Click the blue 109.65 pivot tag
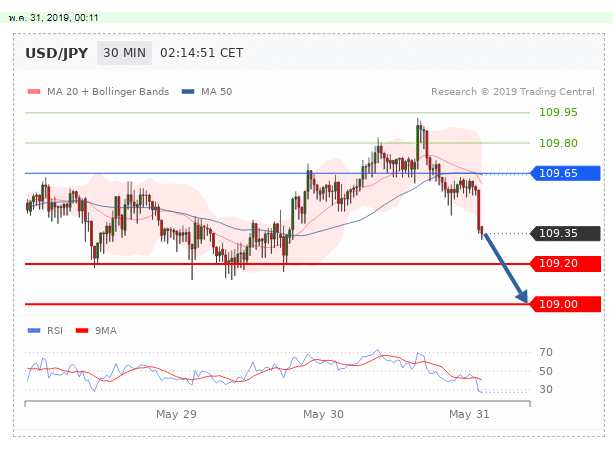The image size is (613, 450). (x=565, y=173)
